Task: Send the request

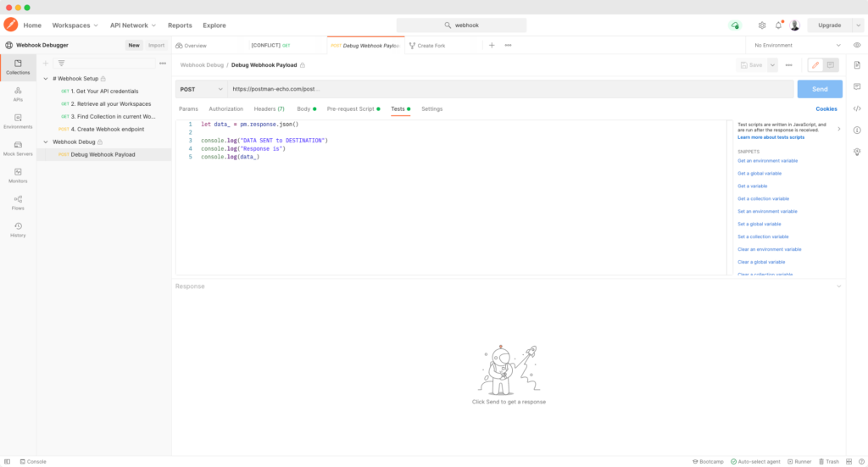Action: coord(820,89)
